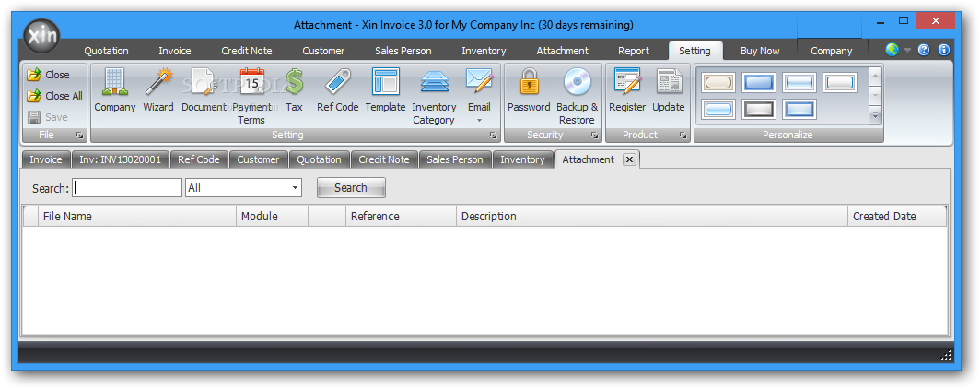
Task: Open Payment Terms settings
Action: point(251,97)
